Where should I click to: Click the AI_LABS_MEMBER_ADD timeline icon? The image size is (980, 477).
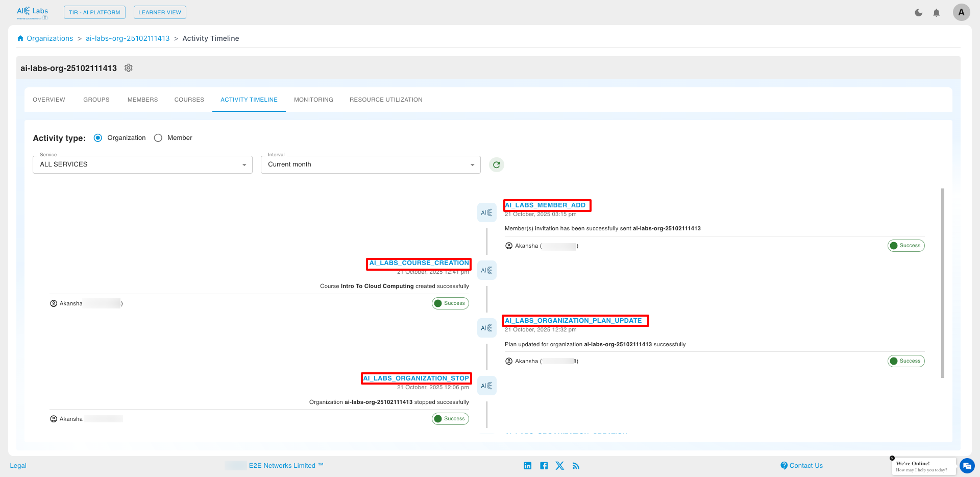[487, 212]
